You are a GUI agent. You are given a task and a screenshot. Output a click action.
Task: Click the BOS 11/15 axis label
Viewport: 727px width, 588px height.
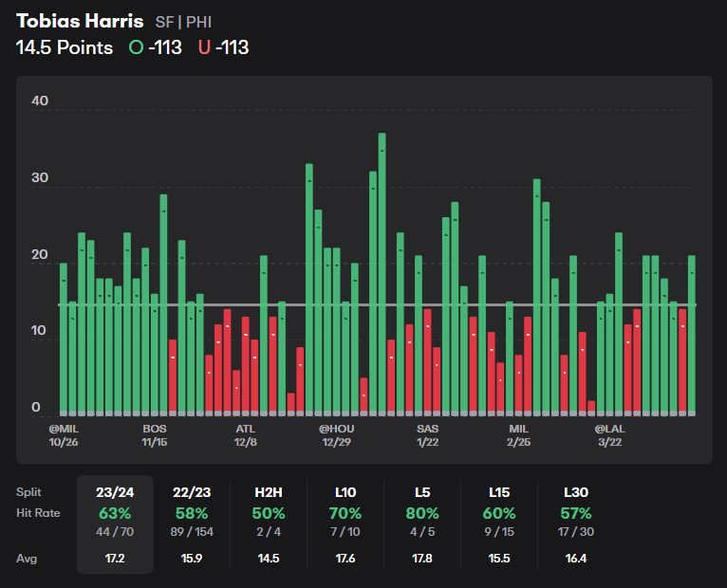tap(155, 435)
